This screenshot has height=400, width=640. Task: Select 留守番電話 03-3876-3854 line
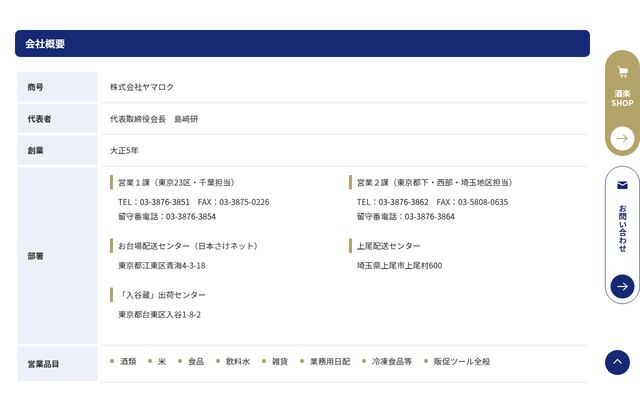[x=167, y=216]
